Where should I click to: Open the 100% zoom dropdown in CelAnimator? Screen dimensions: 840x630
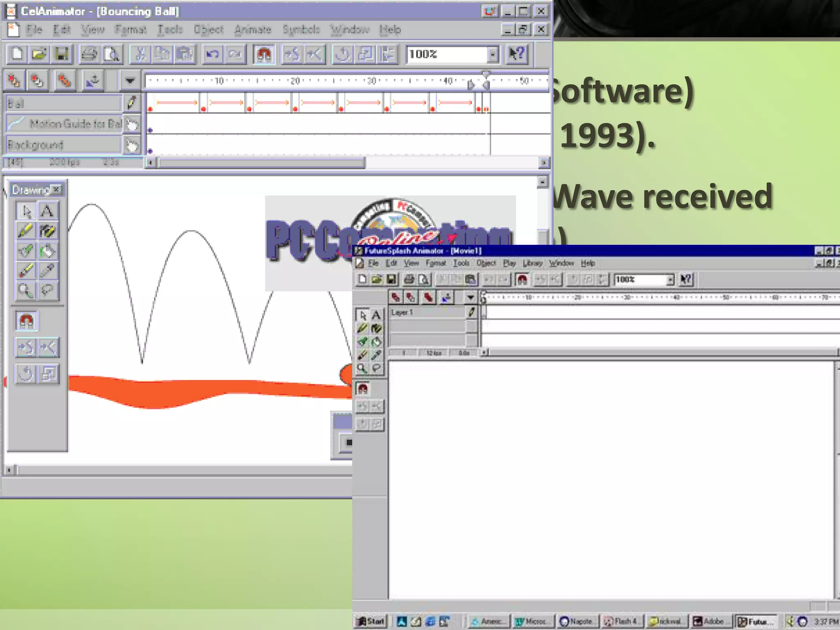pyautogui.click(x=493, y=54)
